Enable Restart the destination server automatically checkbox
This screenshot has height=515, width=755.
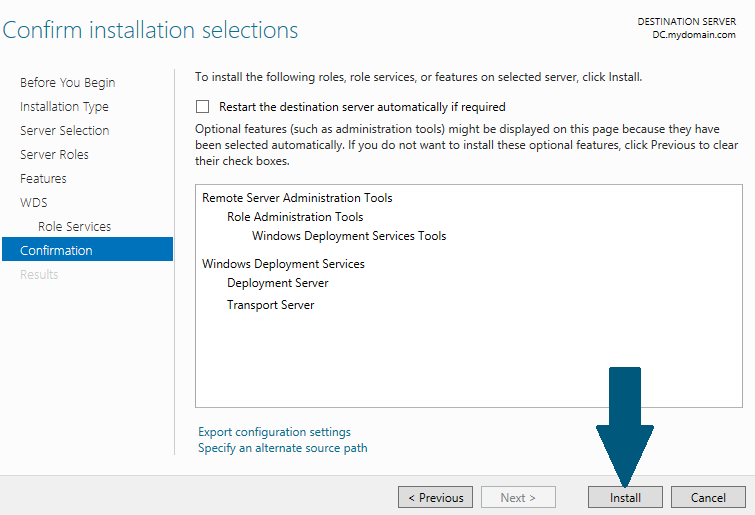(202, 106)
